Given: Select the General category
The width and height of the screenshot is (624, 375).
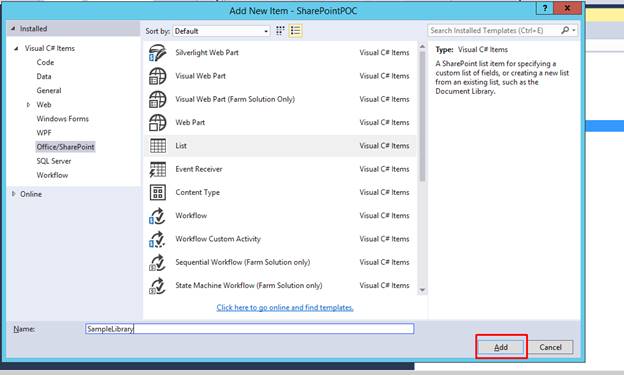Looking at the screenshot, I should click(49, 91).
